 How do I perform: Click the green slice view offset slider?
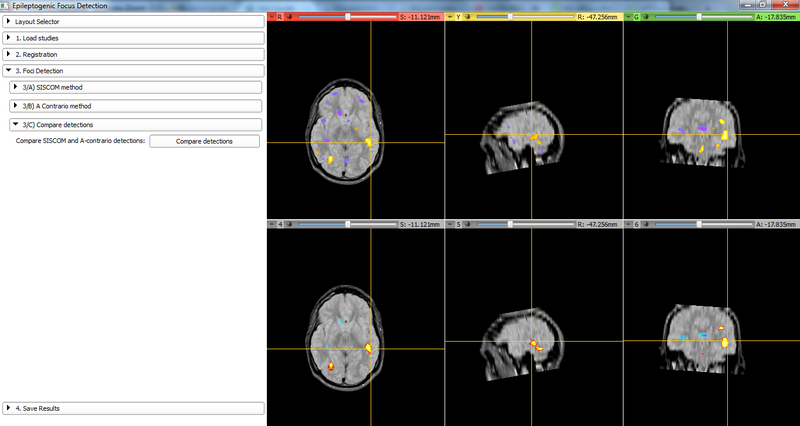tap(700, 17)
